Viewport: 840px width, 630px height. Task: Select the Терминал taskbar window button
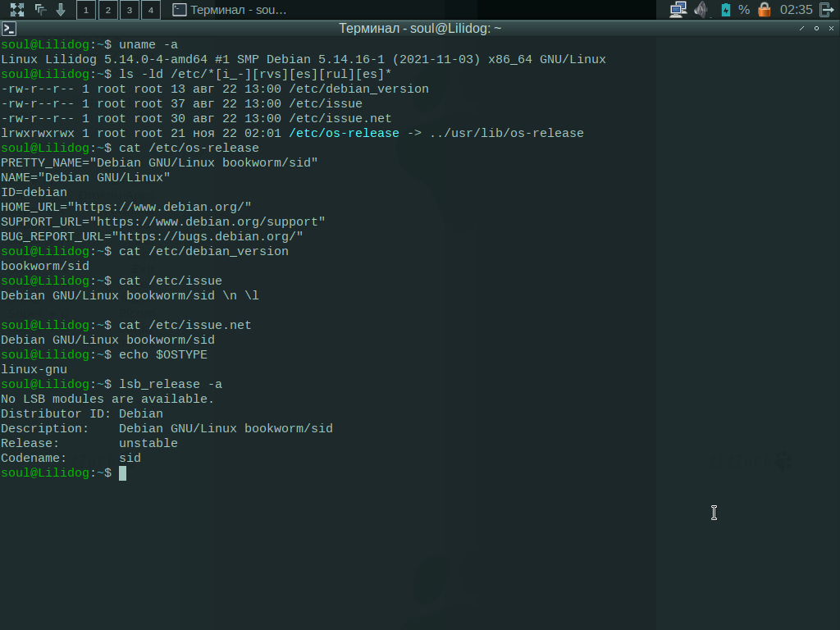click(x=231, y=10)
